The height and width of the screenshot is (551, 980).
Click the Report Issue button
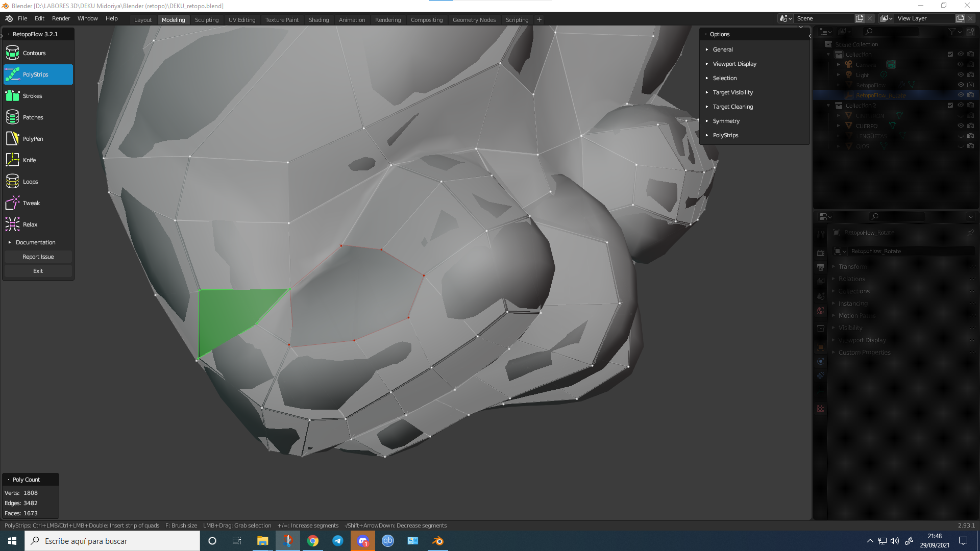click(x=38, y=257)
